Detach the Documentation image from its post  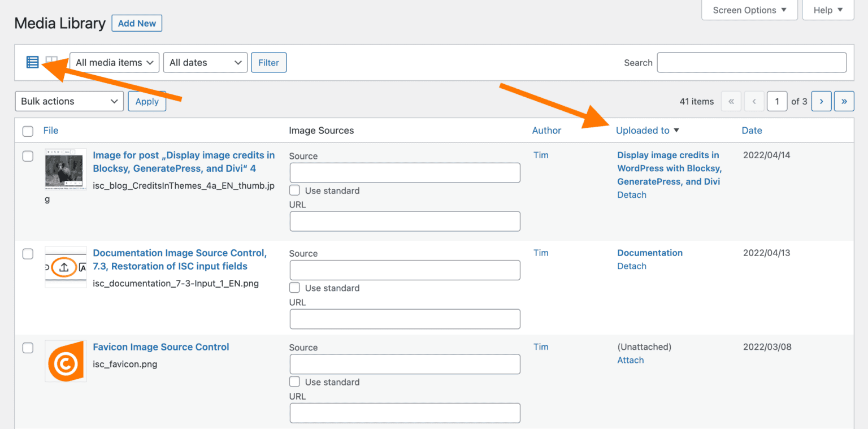pos(631,266)
